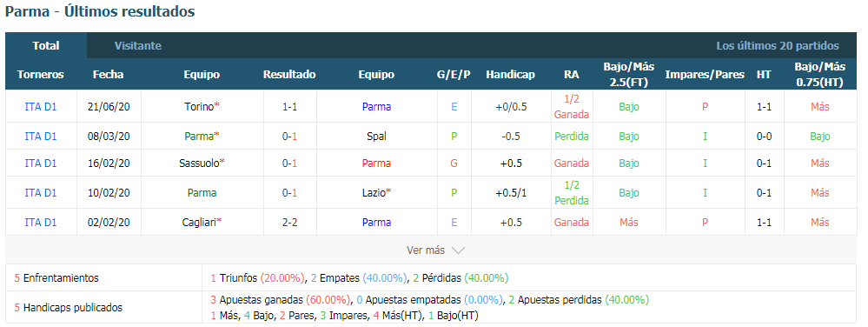Click the red Parma name in Sassuolo row
This screenshot has height=327, width=868.
[x=376, y=163]
